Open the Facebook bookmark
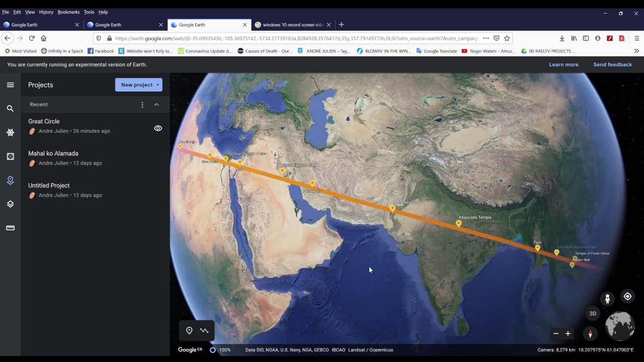This screenshot has height=362, width=644. [101, 51]
